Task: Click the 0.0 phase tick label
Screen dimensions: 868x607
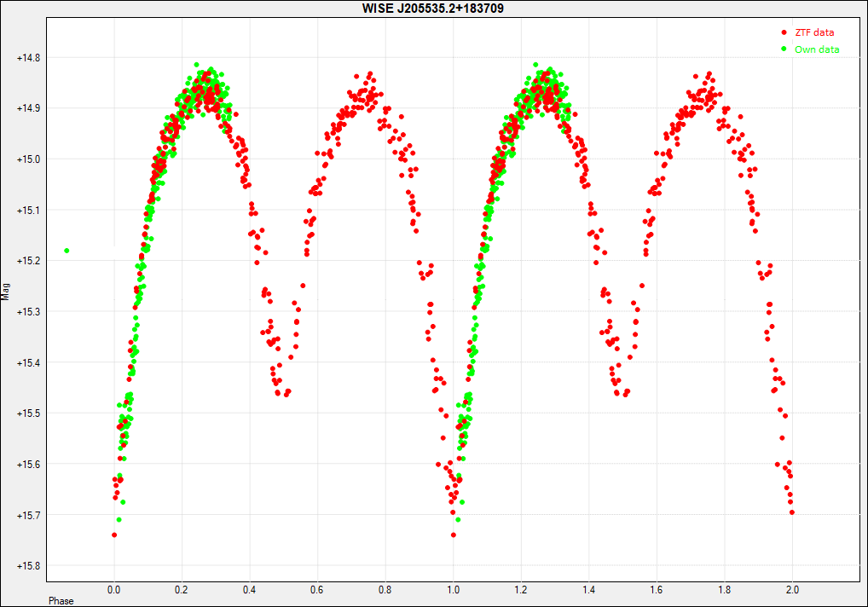Action: [113, 589]
